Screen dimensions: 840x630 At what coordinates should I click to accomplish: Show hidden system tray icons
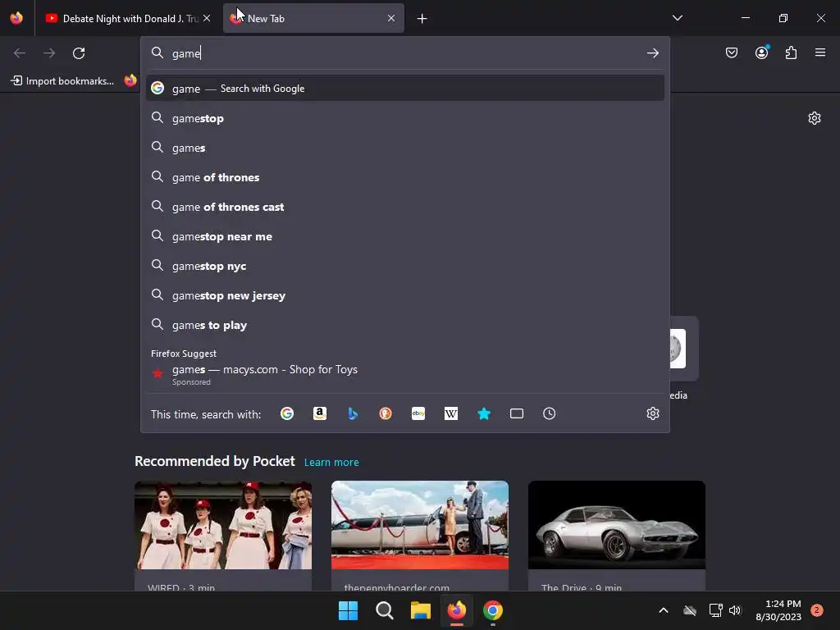[x=663, y=610]
